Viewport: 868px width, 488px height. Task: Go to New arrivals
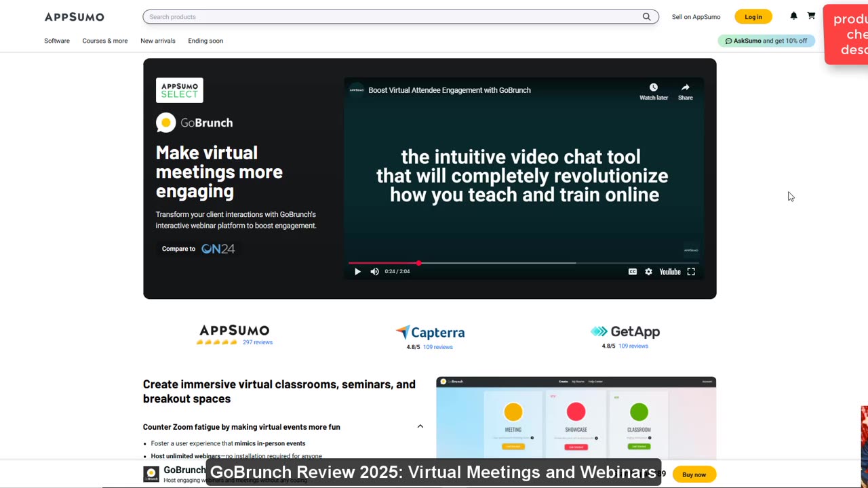click(158, 41)
